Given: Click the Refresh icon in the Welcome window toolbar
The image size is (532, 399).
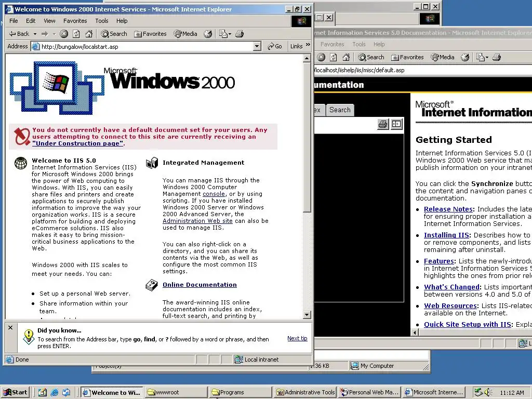Looking at the screenshot, I should coord(76,34).
